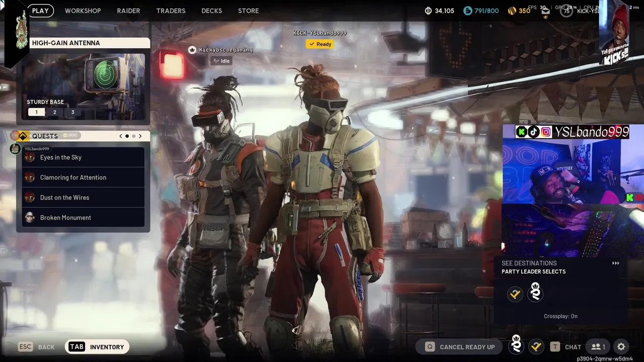Click the SEE DESTINATIONS label
644x362 pixels.
[x=529, y=263]
